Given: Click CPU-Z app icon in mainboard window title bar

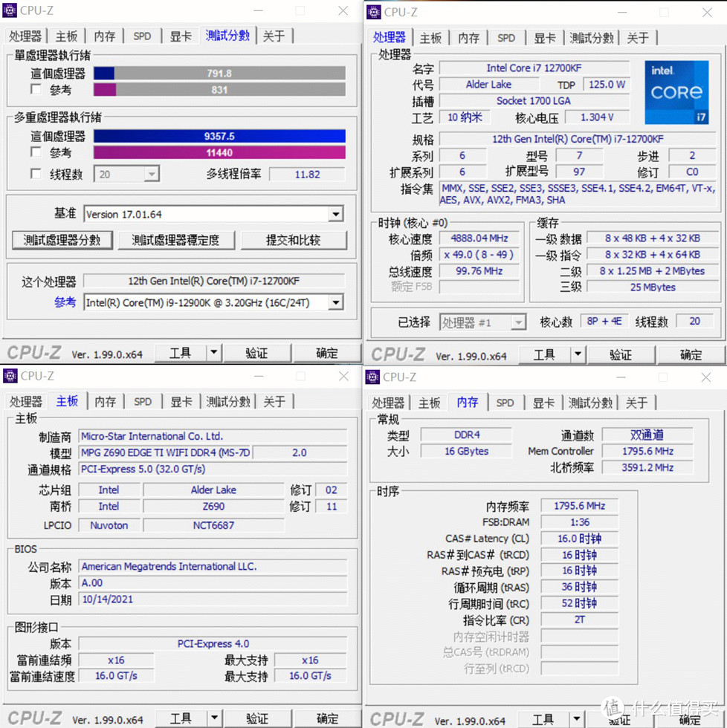Looking at the screenshot, I should point(10,376).
